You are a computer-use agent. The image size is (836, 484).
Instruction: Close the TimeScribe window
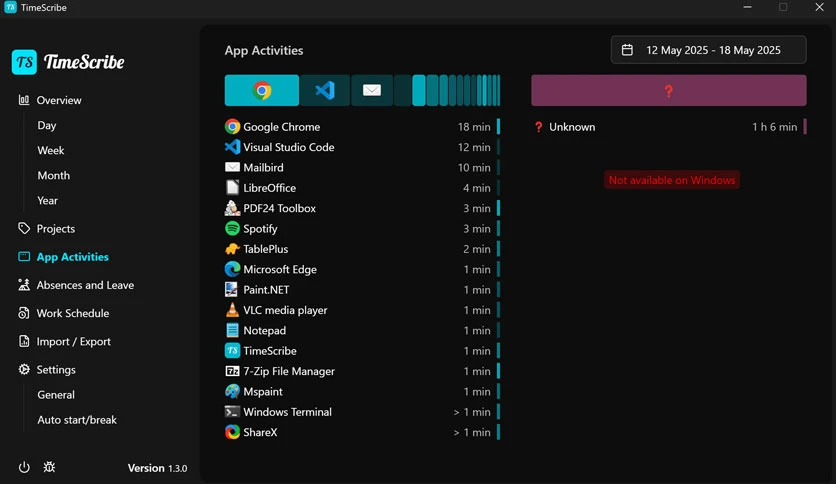pos(819,7)
